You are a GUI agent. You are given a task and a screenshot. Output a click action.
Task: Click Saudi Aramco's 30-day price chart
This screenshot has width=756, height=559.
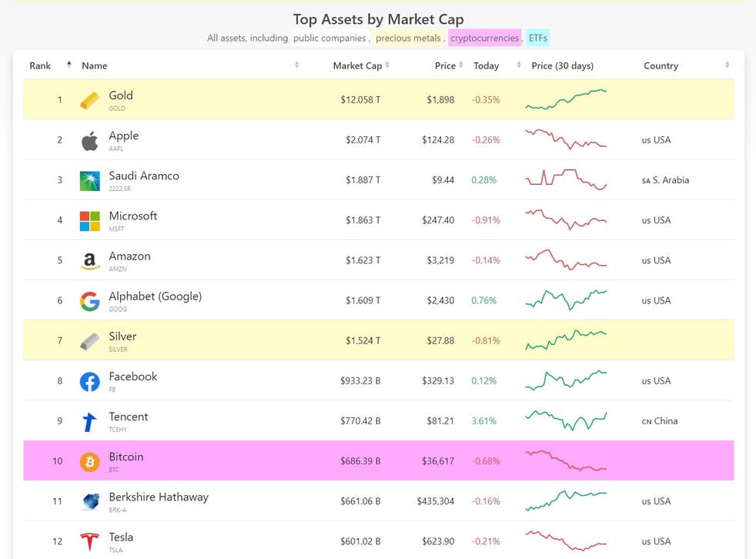coord(566,179)
